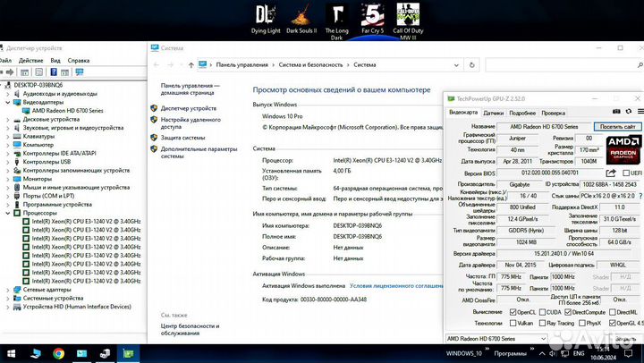This screenshot has width=644, height=363.
Task: Toggle CUDA checkbox
Action: tap(542, 312)
